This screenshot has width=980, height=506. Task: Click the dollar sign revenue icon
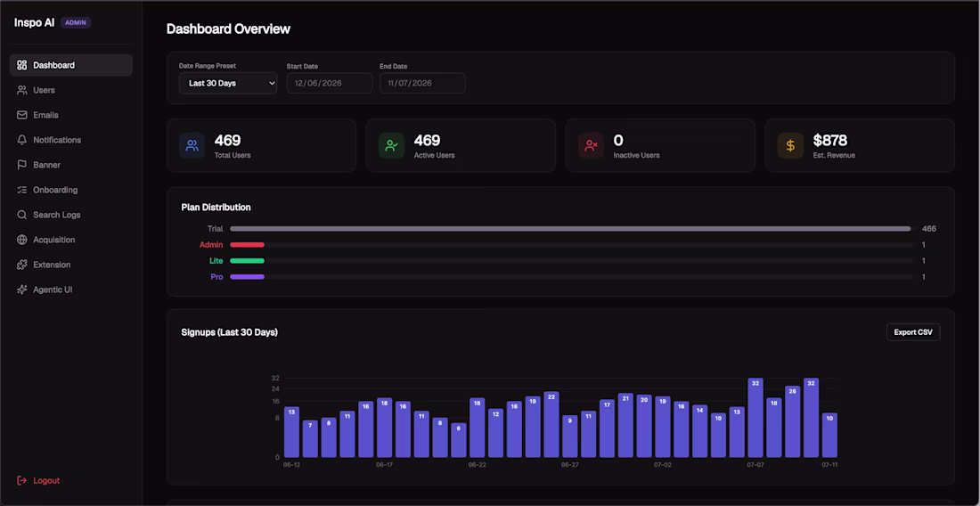[790, 145]
